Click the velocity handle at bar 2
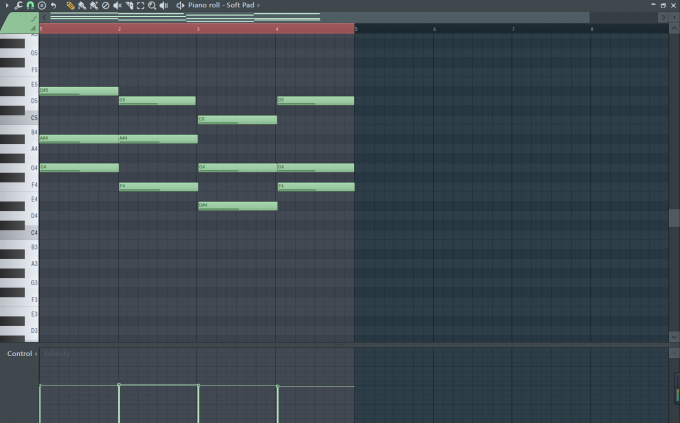Image resolution: width=680 pixels, height=423 pixels. click(x=119, y=385)
